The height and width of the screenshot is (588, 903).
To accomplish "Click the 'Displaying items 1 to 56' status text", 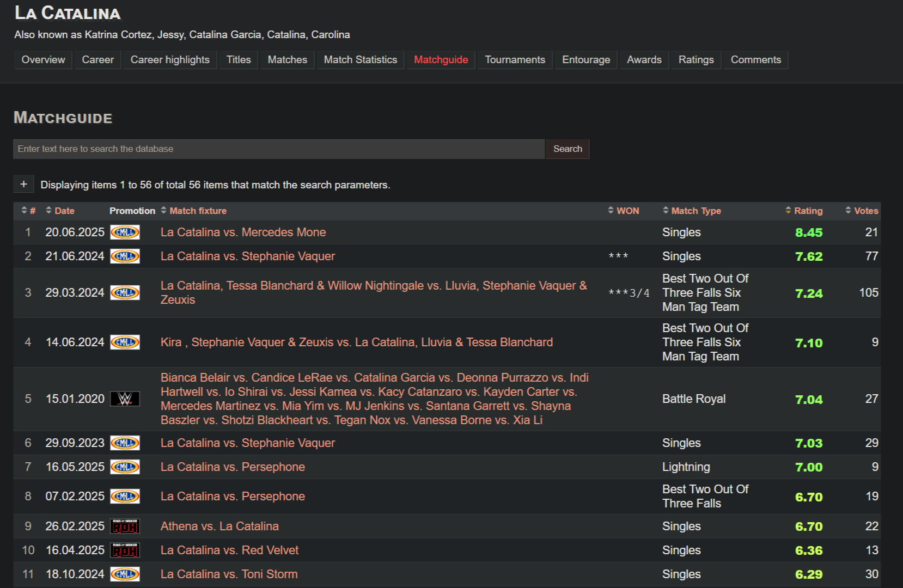I will tap(215, 185).
